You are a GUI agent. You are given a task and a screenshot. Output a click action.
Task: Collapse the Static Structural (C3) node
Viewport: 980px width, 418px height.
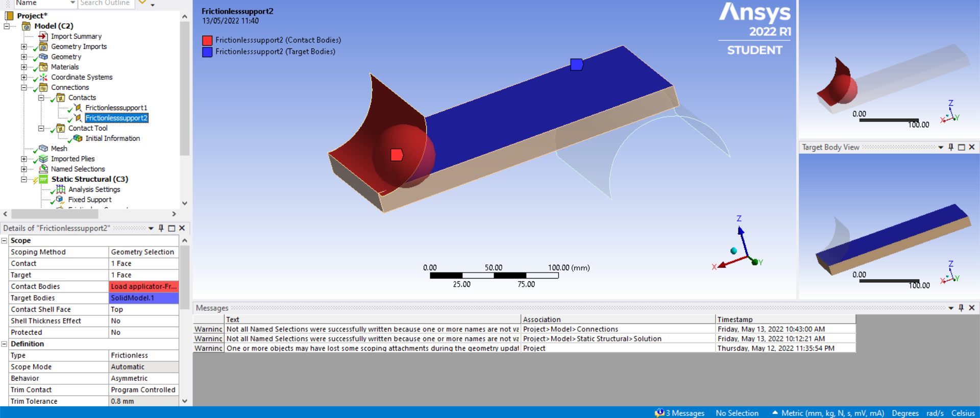[24, 179]
